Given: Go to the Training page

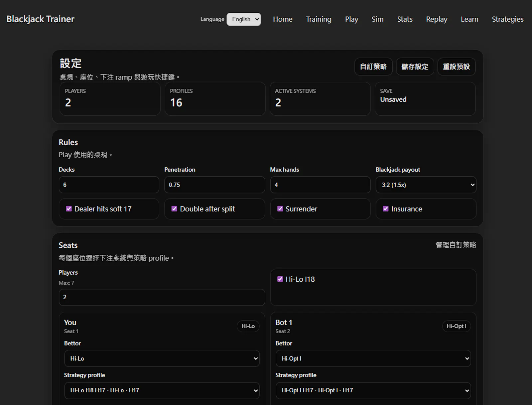Looking at the screenshot, I should pos(319,19).
